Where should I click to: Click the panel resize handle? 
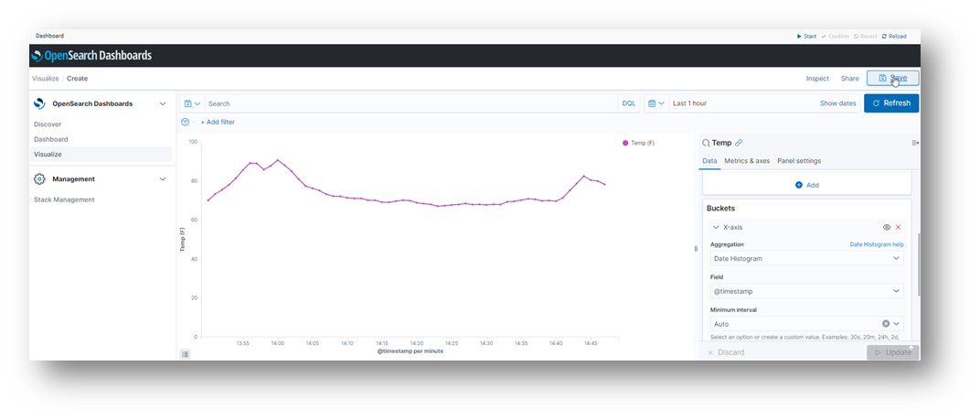[x=697, y=249]
